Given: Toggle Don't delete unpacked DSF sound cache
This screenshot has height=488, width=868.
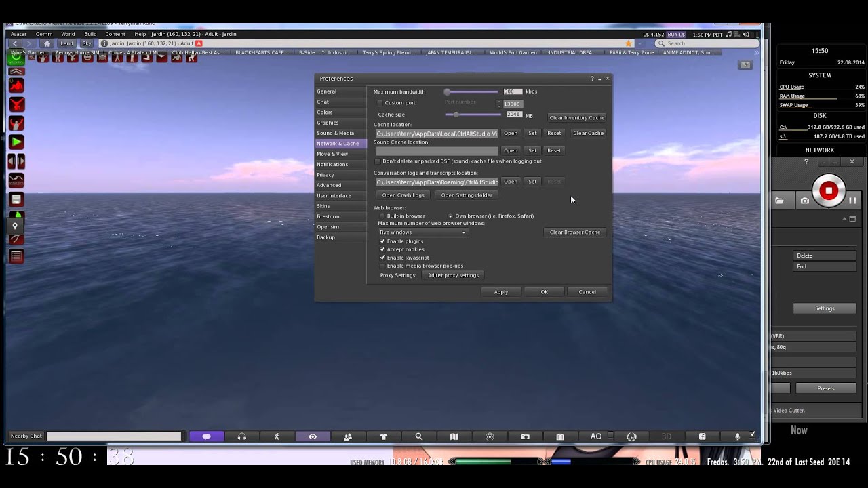Looking at the screenshot, I should 378,161.
